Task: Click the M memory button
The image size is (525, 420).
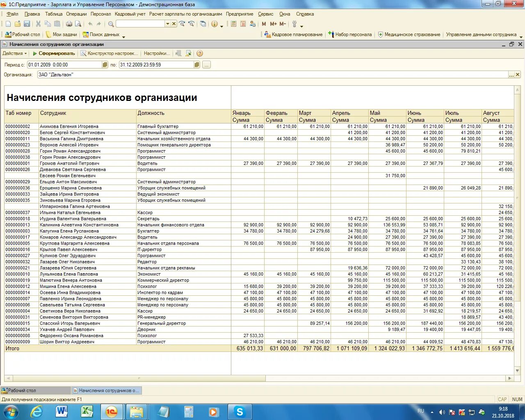Action: coord(264,24)
